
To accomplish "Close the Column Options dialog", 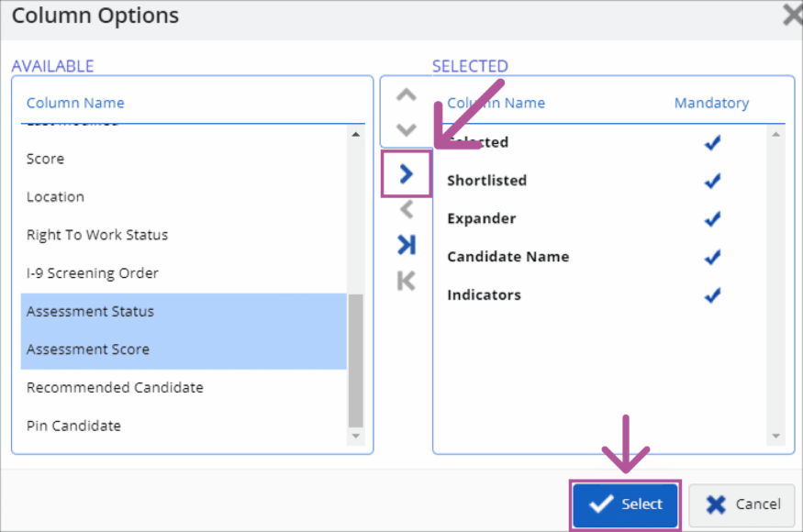I will 791,15.
